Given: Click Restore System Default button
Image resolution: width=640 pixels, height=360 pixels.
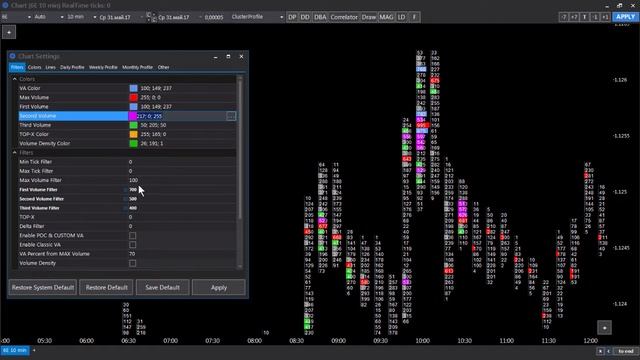Looking at the screenshot, I should click(x=43, y=287).
